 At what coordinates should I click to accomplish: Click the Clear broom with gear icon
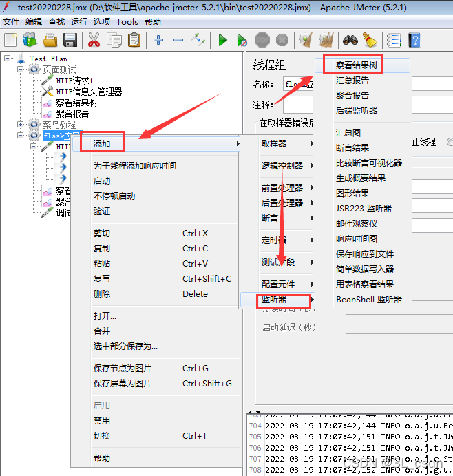pos(306,40)
